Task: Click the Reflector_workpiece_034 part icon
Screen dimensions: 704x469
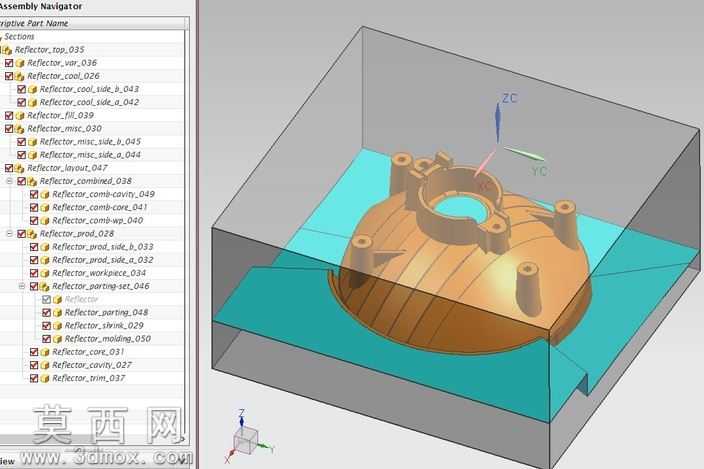Action: tap(45, 273)
